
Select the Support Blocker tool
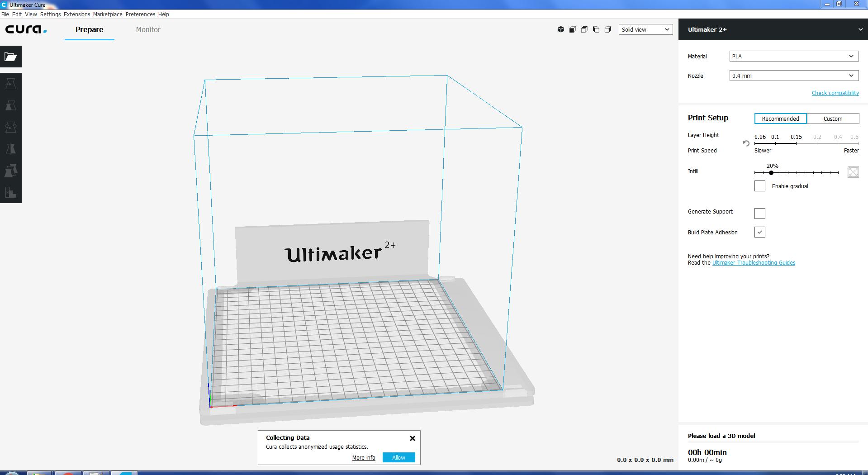pyautogui.click(x=11, y=192)
